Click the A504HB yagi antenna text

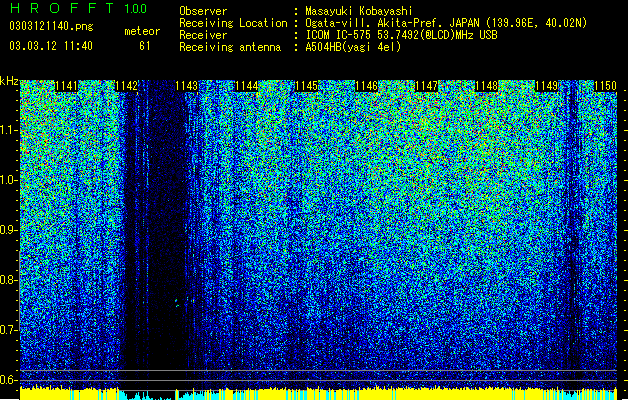[x=353, y=47]
